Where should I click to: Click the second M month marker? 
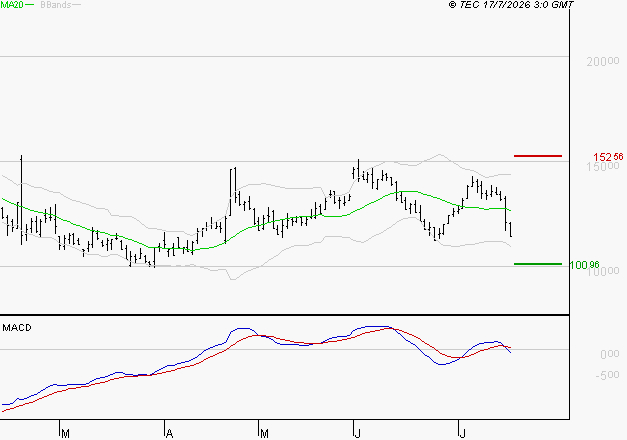[264, 434]
